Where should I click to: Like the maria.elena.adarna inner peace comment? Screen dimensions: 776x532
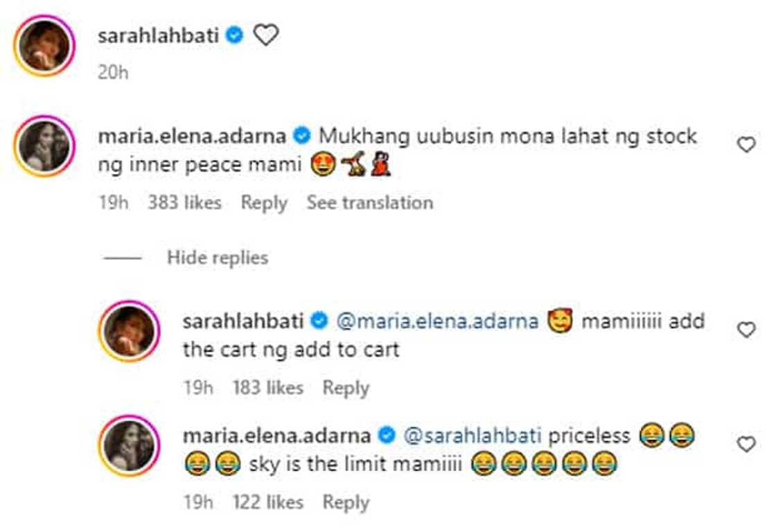tap(746, 145)
